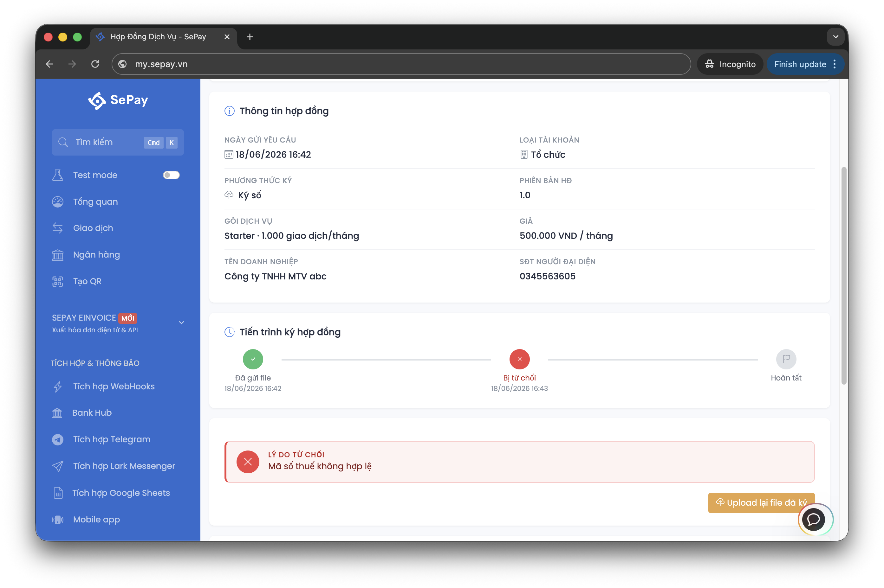The width and height of the screenshot is (884, 588).
Task: Click the price 500.000 VND / tháng
Action: (566, 235)
